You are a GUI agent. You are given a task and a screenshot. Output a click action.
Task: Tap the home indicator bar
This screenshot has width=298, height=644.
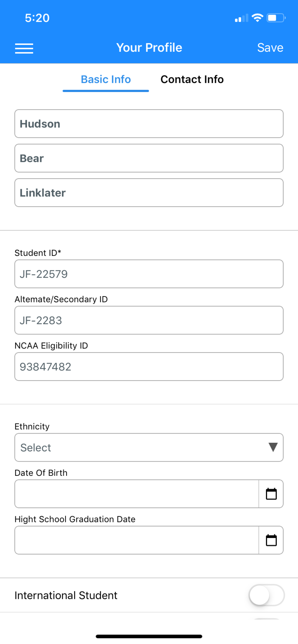click(149, 636)
